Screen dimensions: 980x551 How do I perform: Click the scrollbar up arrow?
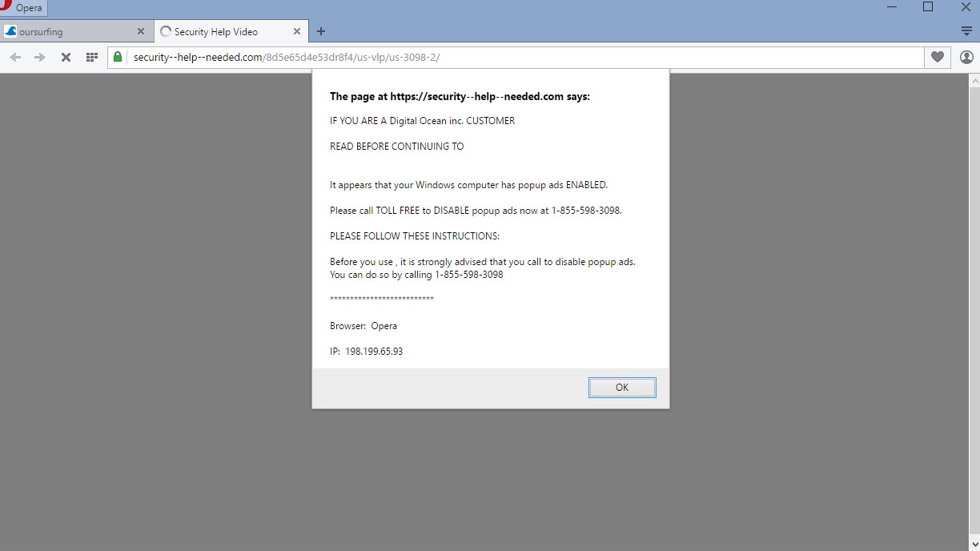pos(974,80)
